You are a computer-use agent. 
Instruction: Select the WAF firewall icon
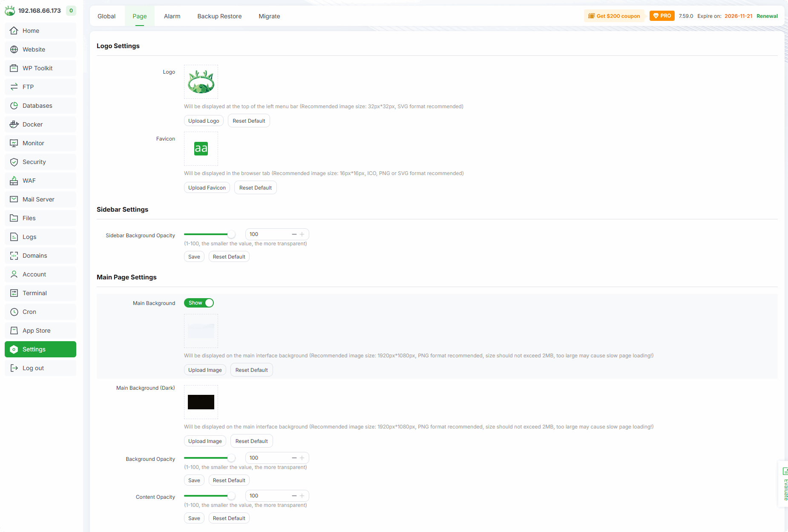click(x=14, y=181)
